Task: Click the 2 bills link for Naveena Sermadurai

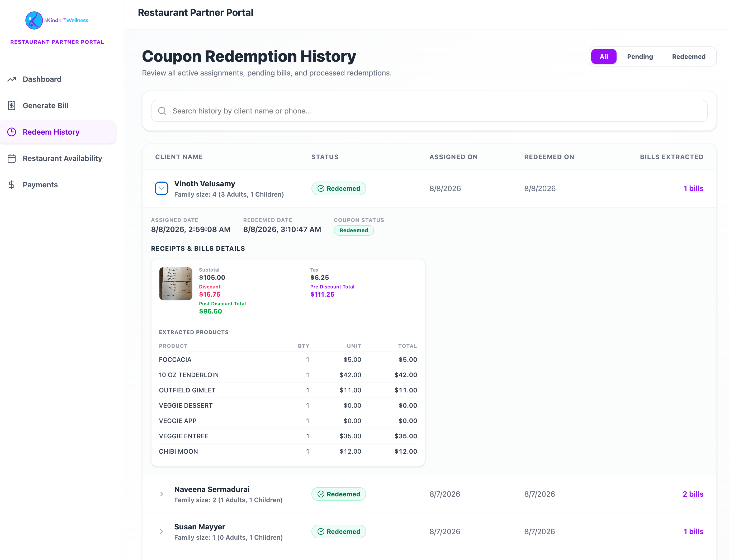Action: 693,494
